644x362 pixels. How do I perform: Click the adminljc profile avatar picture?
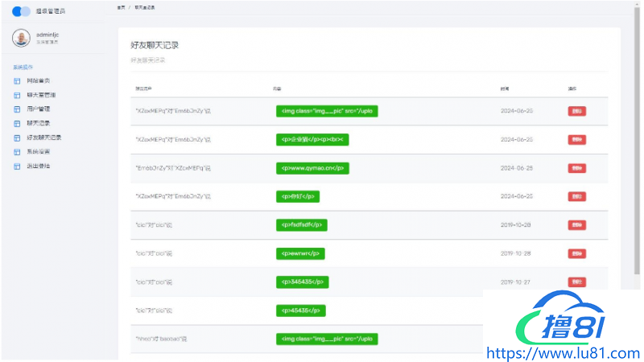click(x=22, y=37)
